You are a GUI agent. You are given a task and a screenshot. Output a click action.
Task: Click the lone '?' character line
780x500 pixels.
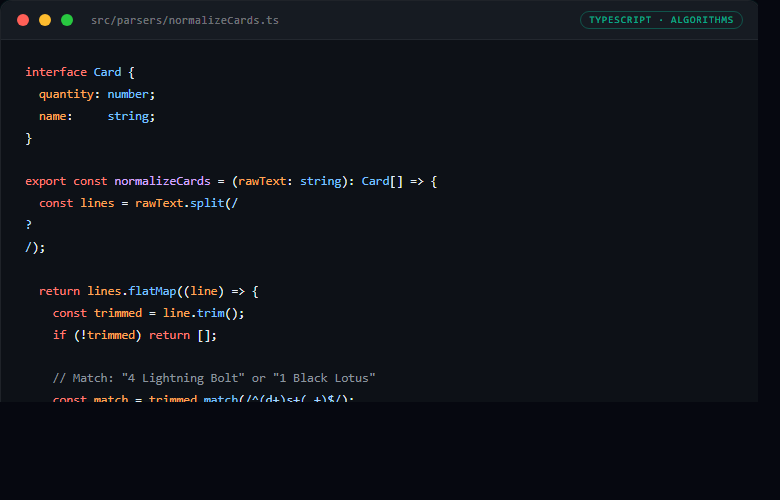click(x=28, y=225)
